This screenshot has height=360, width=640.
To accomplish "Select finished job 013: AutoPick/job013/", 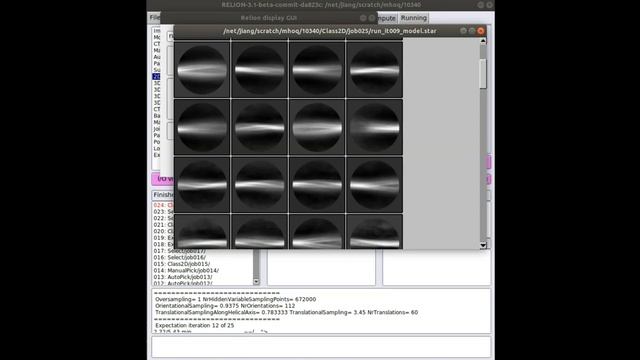I will click(183, 277).
